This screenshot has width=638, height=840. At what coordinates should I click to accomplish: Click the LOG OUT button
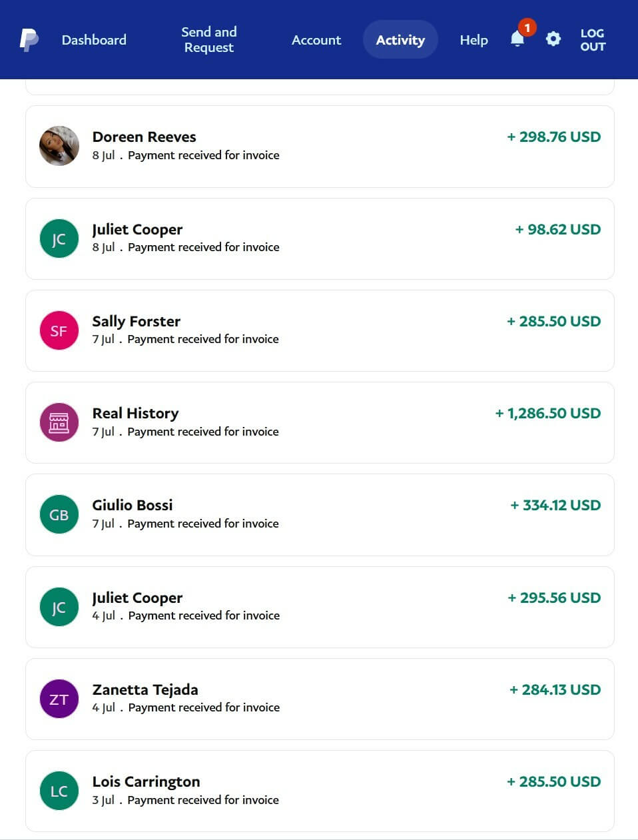[x=592, y=40]
